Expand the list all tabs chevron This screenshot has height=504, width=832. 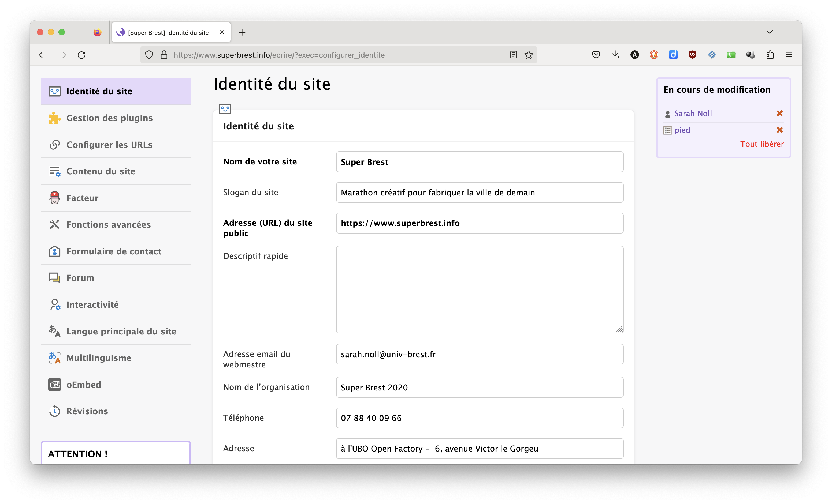pos(770,32)
